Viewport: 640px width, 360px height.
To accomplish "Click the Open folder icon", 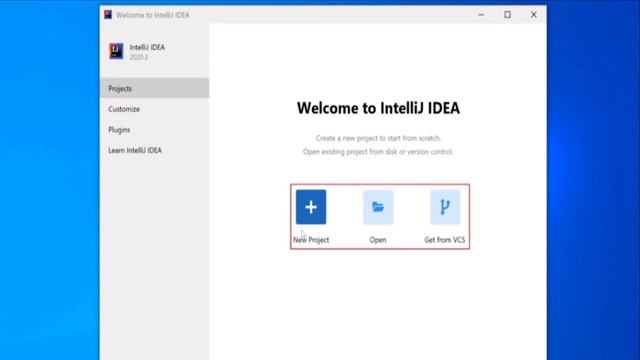I will pos(378,207).
